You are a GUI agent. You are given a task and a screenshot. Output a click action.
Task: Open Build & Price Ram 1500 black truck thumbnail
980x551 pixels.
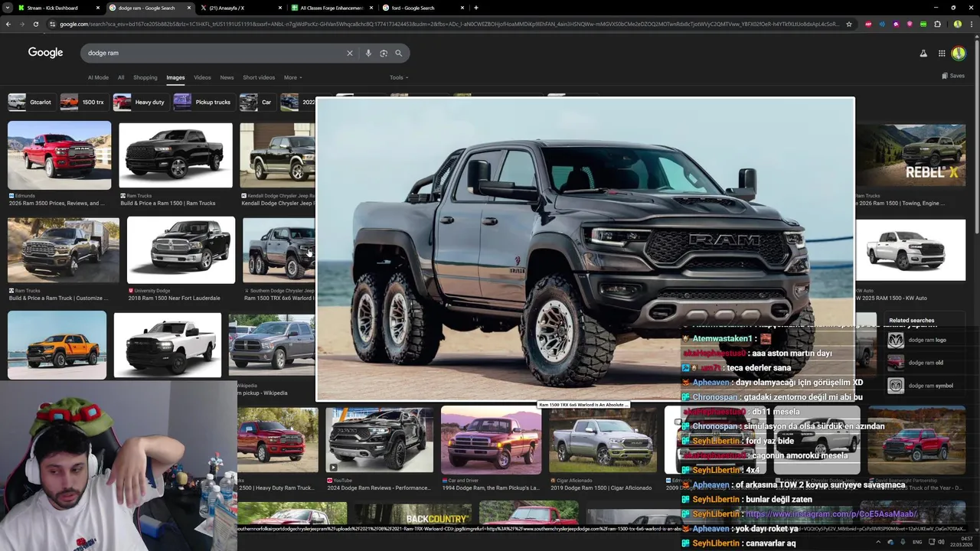pyautogui.click(x=175, y=155)
